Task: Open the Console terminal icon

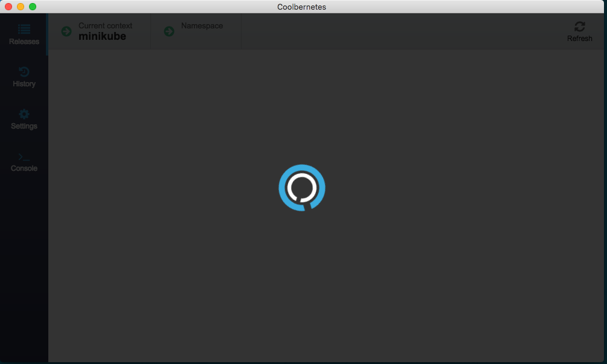Action: click(x=24, y=156)
